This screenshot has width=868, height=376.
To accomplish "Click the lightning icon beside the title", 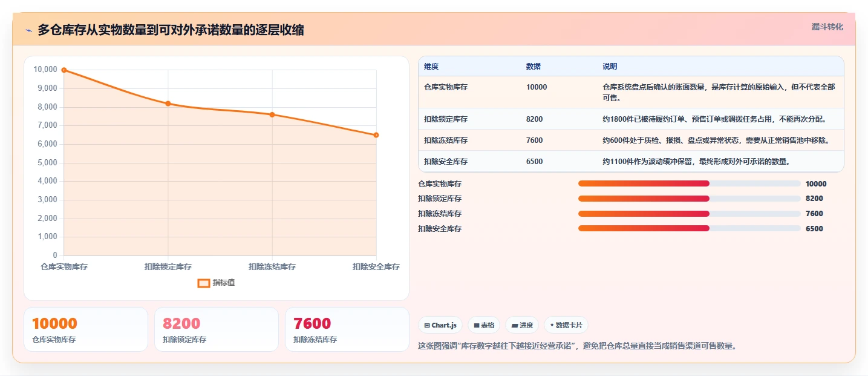I will tap(28, 30).
